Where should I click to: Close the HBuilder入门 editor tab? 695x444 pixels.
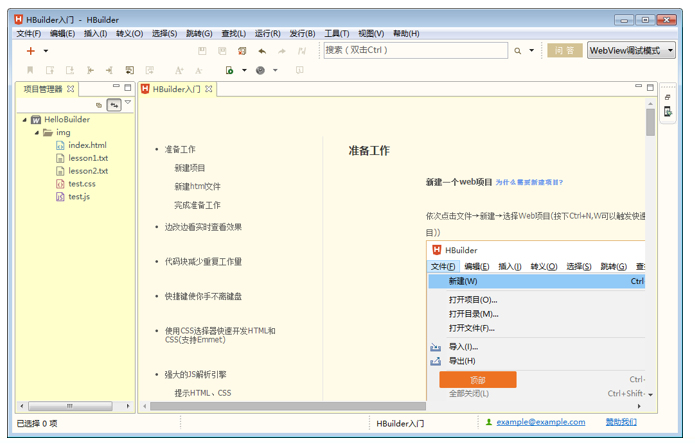click(210, 89)
